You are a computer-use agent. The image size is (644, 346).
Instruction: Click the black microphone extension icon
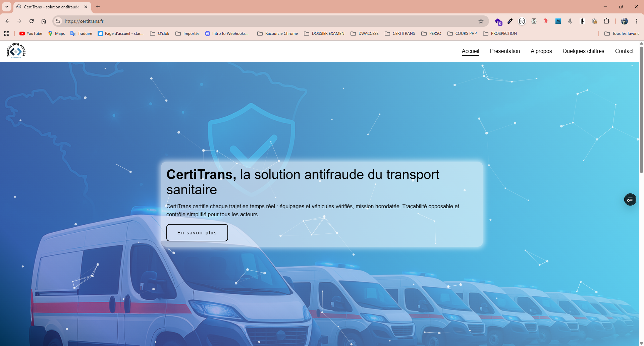[x=582, y=21]
